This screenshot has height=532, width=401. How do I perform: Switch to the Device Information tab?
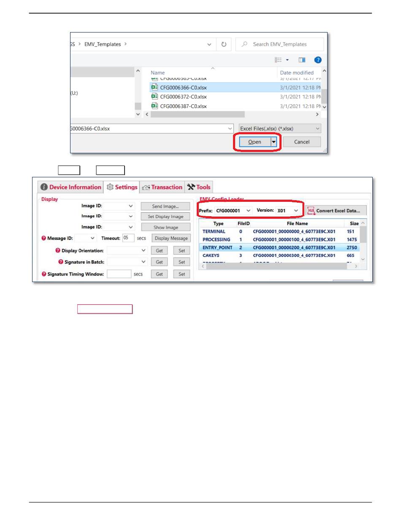click(x=70, y=187)
